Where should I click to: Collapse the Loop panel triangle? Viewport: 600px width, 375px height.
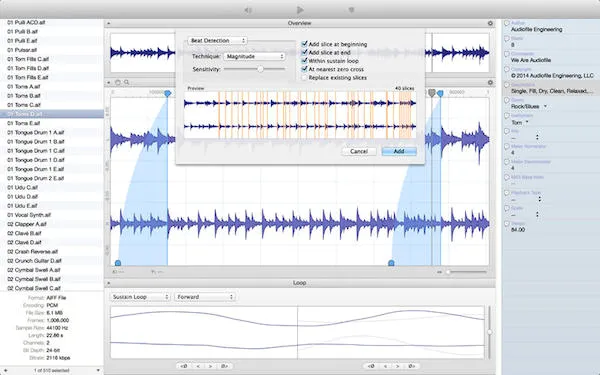[109, 283]
